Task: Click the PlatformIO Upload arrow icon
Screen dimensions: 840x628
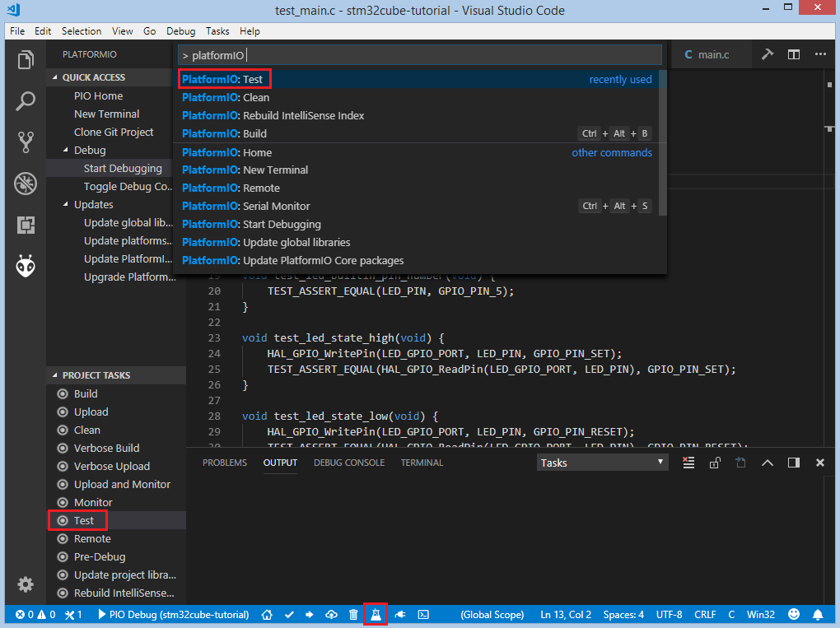Action: (x=310, y=615)
